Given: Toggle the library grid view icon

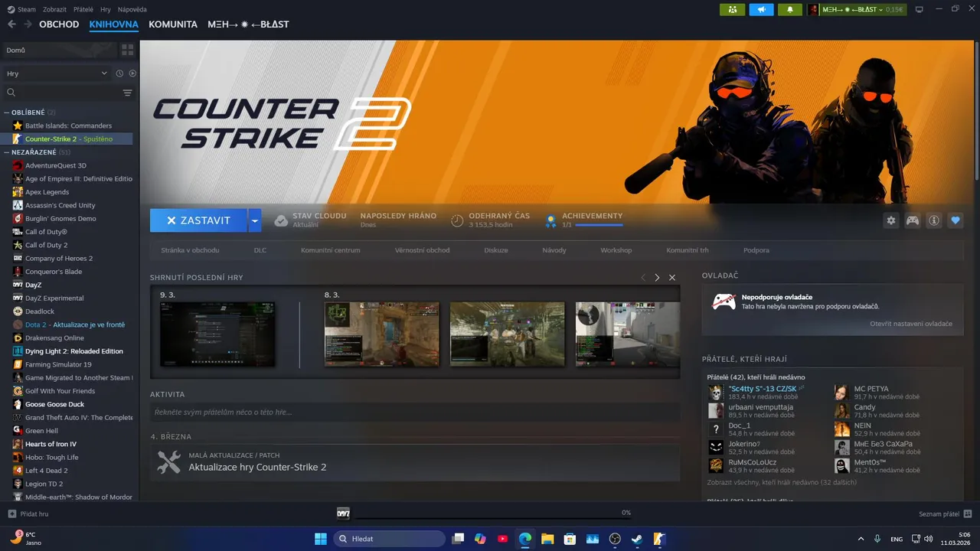Looking at the screenshot, I should [127, 50].
